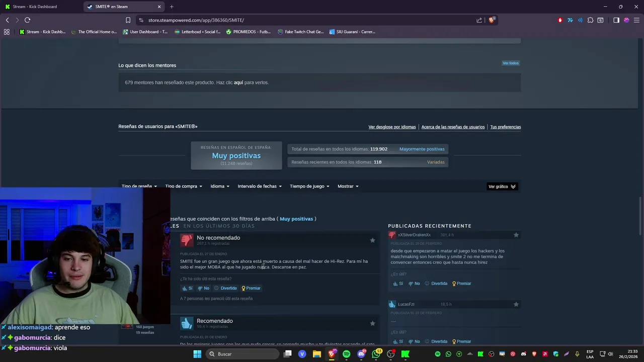Open Ver desglose por idiomas link
The height and width of the screenshot is (362, 644).
pos(392,127)
